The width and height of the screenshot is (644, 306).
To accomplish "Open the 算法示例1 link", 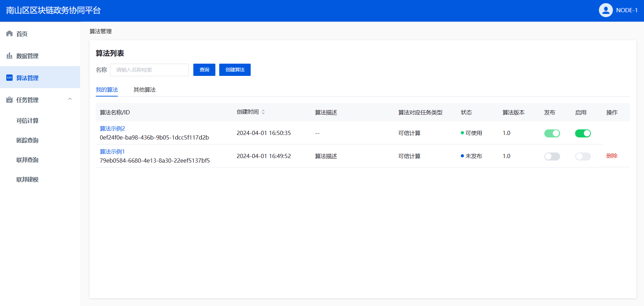I will [112, 152].
